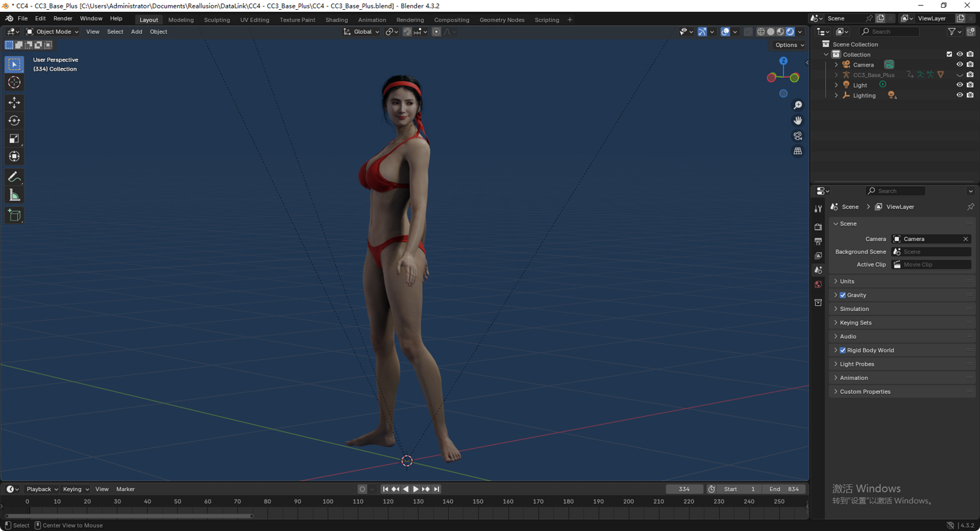Open the Render properties tab
Image resolution: width=980 pixels, height=531 pixels.
tap(818, 227)
